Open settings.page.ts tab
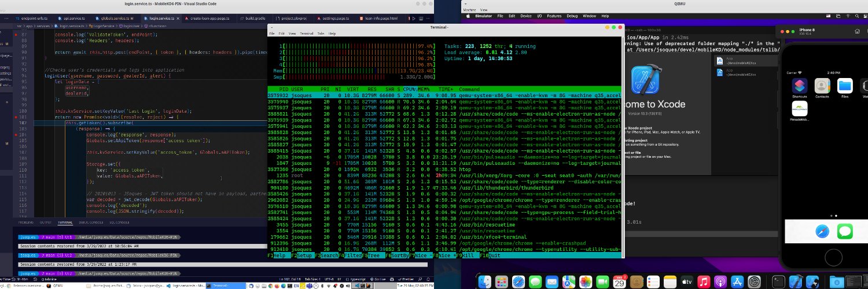The width and height of the screenshot is (868, 289). point(332,18)
